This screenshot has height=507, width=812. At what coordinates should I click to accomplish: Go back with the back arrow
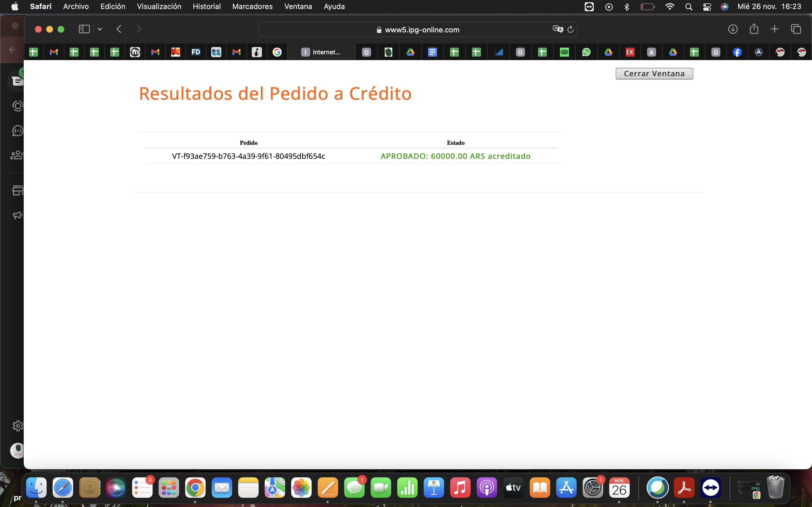[119, 29]
